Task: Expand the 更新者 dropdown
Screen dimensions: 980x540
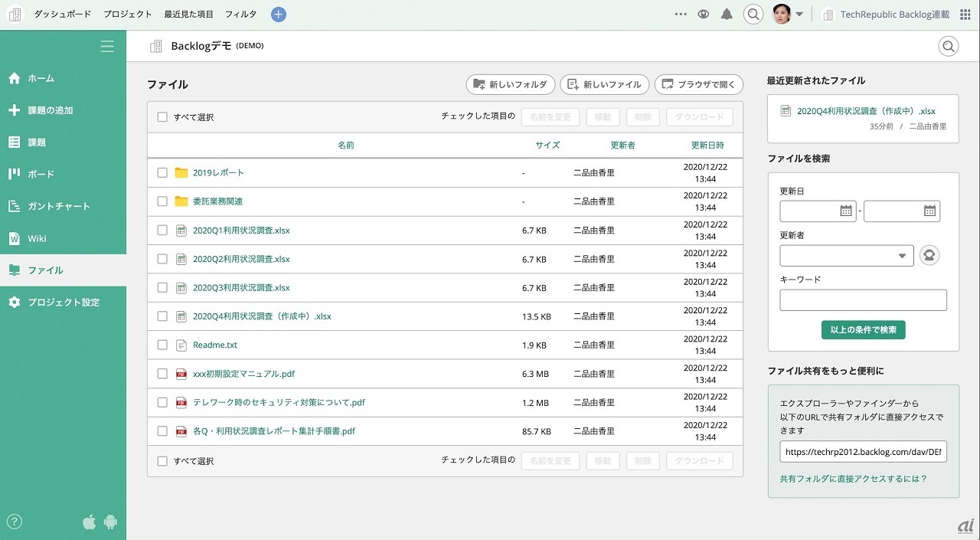Action: (846, 256)
